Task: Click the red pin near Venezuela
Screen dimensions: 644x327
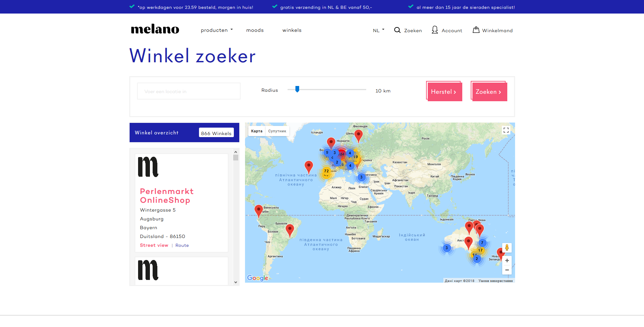Action: coord(259,210)
